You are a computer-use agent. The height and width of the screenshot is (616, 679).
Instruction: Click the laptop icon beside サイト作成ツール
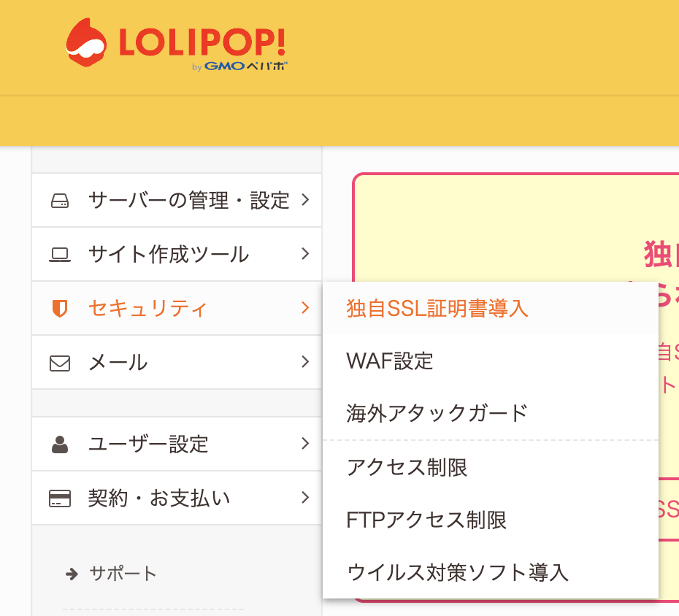pyautogui.click(x=60, y=255)
